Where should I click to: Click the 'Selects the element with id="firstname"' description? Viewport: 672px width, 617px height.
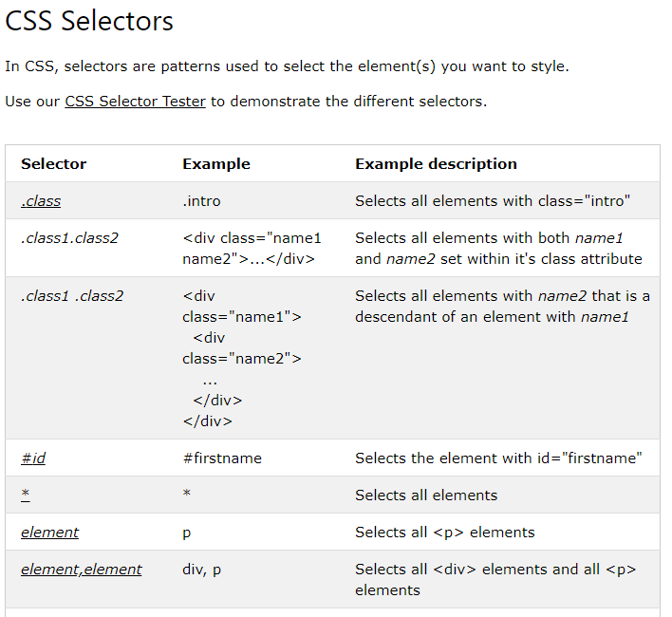(498, 458)
